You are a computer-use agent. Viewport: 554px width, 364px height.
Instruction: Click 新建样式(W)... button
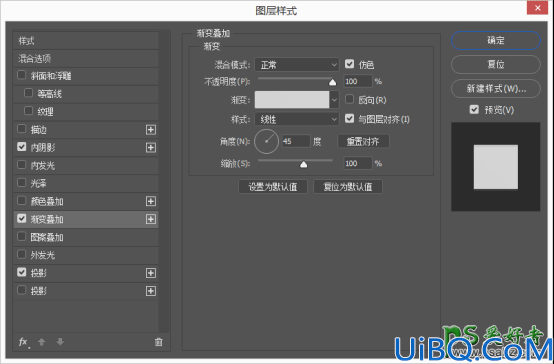(x=496, y=88)
